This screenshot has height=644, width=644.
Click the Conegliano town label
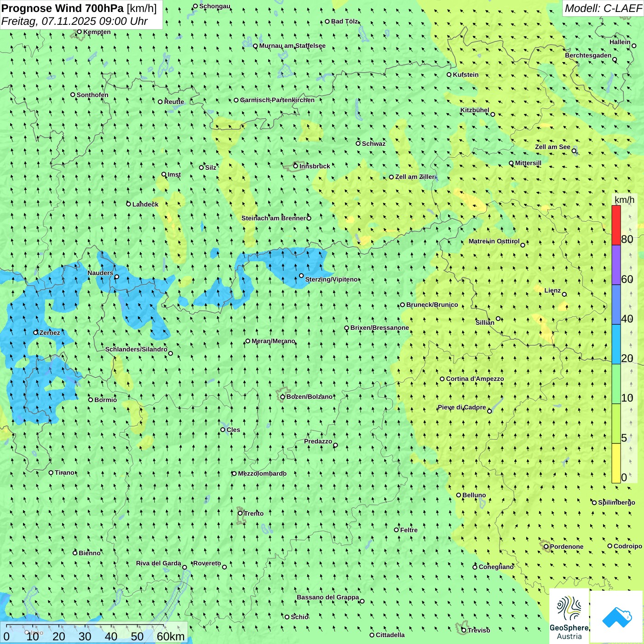coord(496,567)
